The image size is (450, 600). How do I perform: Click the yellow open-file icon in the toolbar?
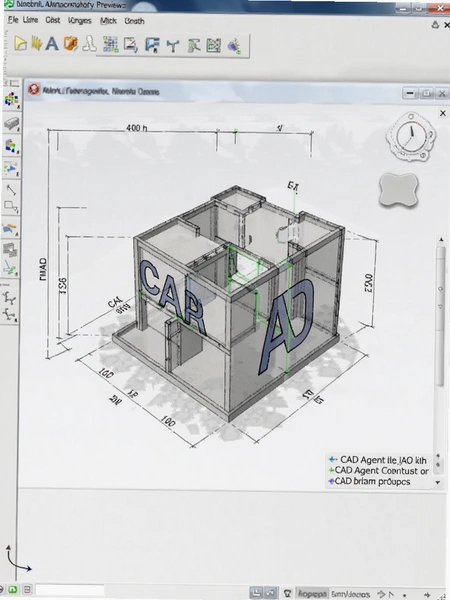[20, 44]
